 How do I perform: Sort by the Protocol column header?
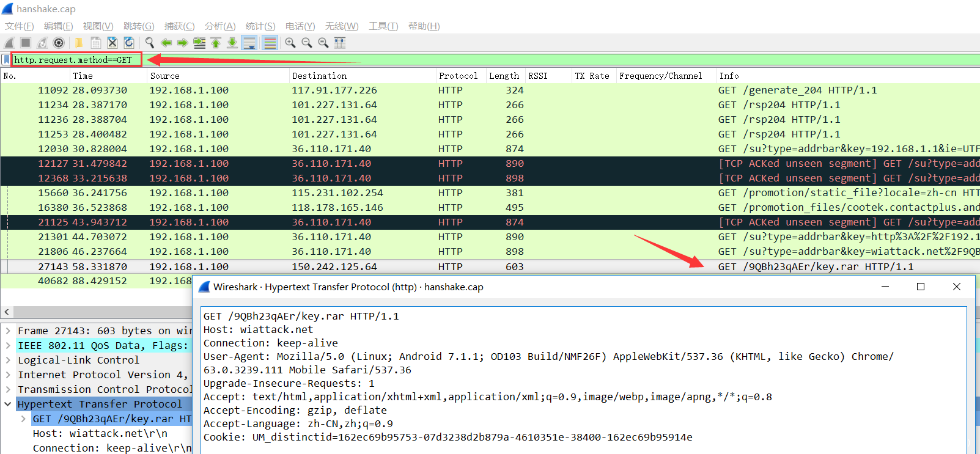pyautogui.click(x=458, y=76)
